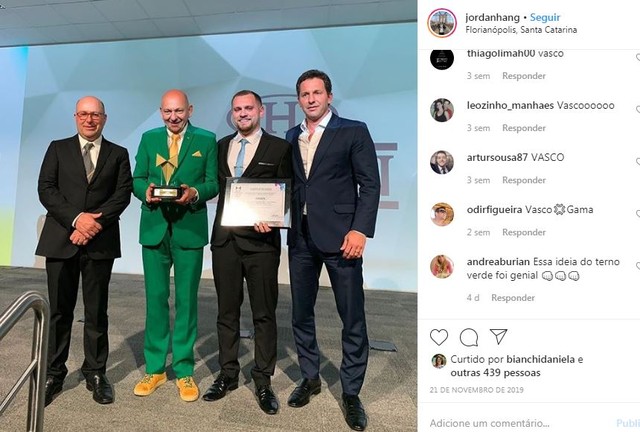Open jordanhang's profile picture avatar

point(442,23)
